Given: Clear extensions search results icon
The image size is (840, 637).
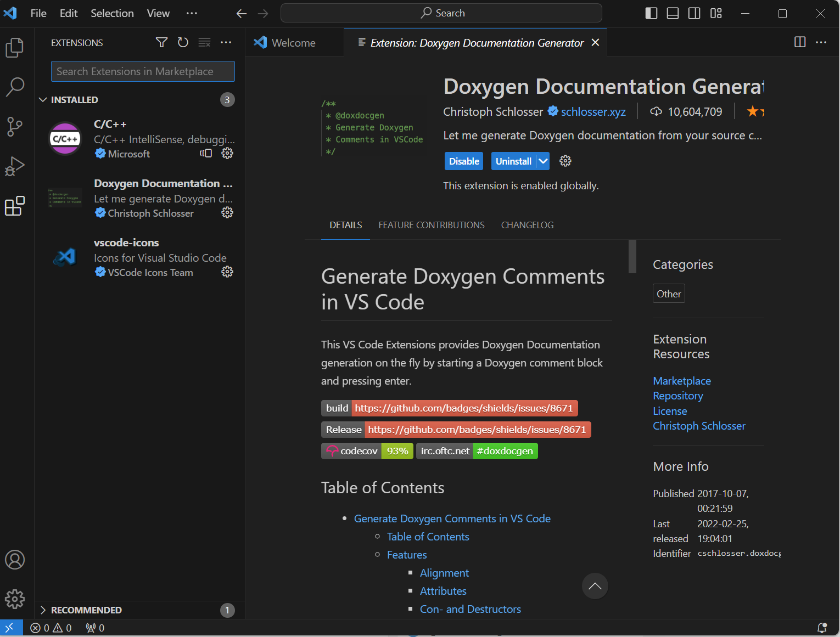Looking at the screenshot, I should pyautogui.click(x=204, y=42).
